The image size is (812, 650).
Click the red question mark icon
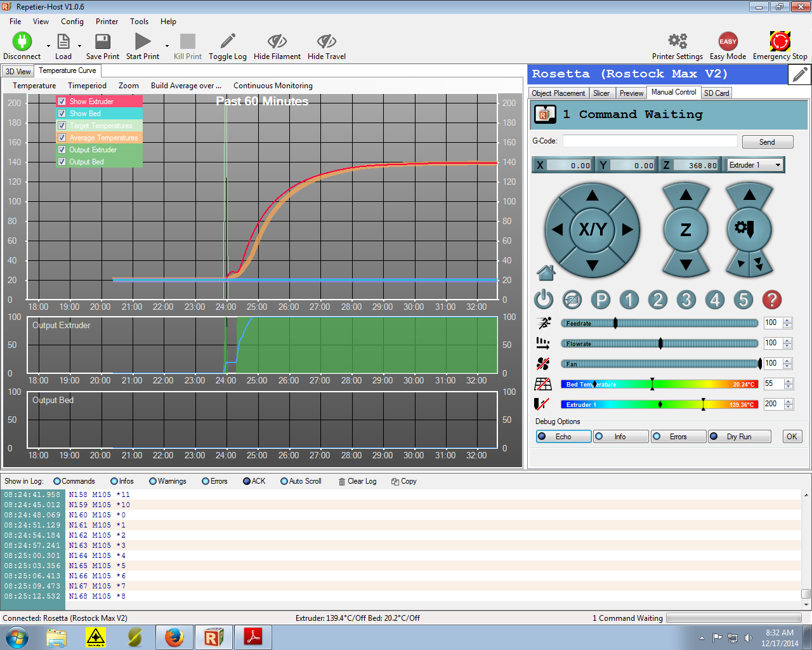coord(771,300)
